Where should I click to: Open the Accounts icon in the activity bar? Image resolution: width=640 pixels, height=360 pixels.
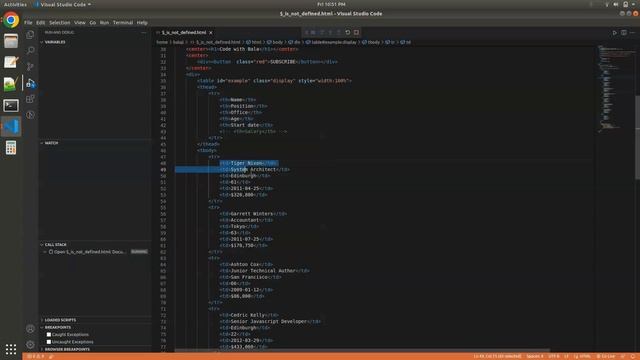30,329
